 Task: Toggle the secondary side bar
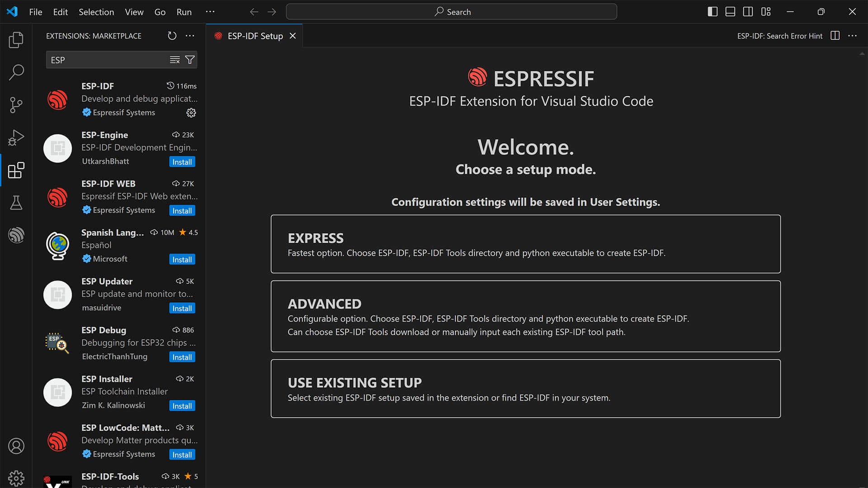click(748, 12)
